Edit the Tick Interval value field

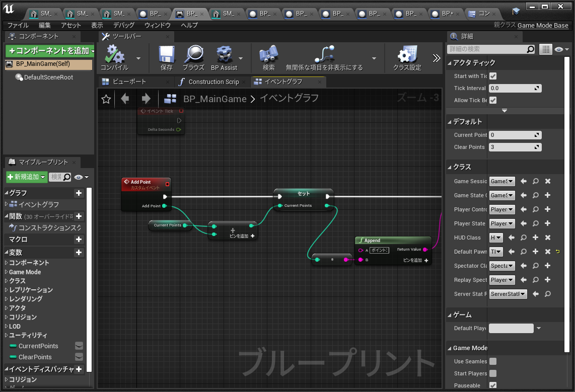pos(515,88)
